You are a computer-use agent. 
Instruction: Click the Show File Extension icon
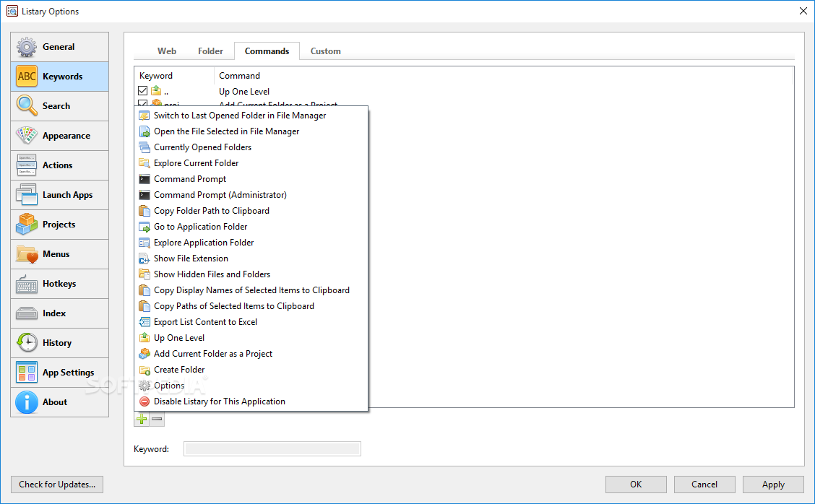145,258
